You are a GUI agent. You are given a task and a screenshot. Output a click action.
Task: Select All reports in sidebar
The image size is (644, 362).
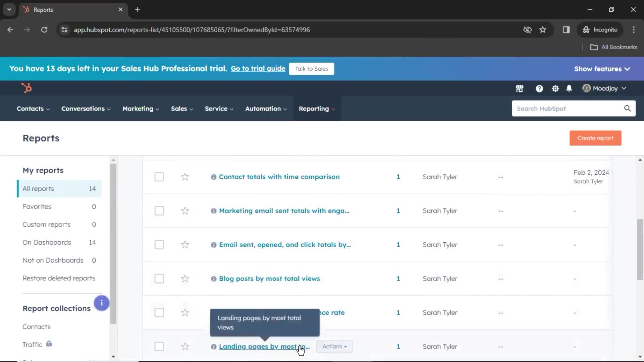pyautogui.click(x=59, y=188)
